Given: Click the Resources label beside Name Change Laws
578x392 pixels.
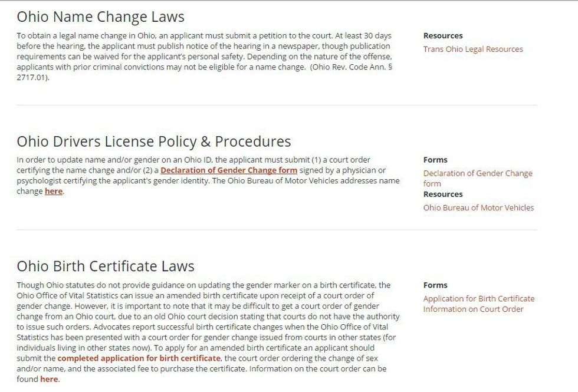Looking at the screenshot, I should pyautogui.click(x=443, y=36).
